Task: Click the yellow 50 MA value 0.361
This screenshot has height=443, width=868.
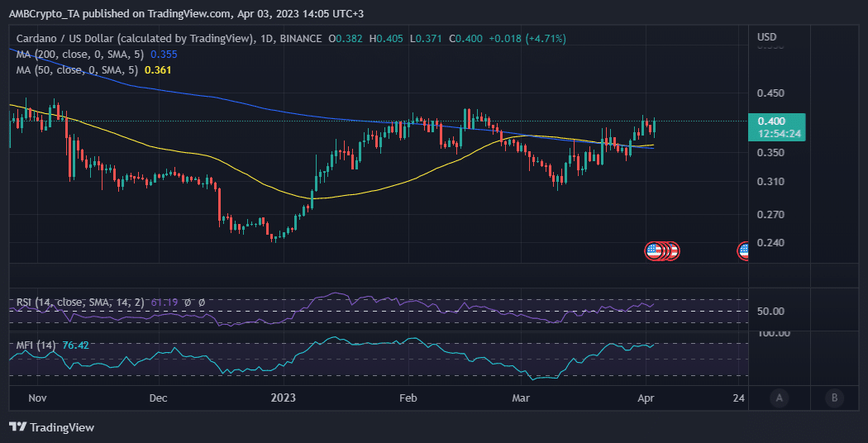Action: (158, 69)
